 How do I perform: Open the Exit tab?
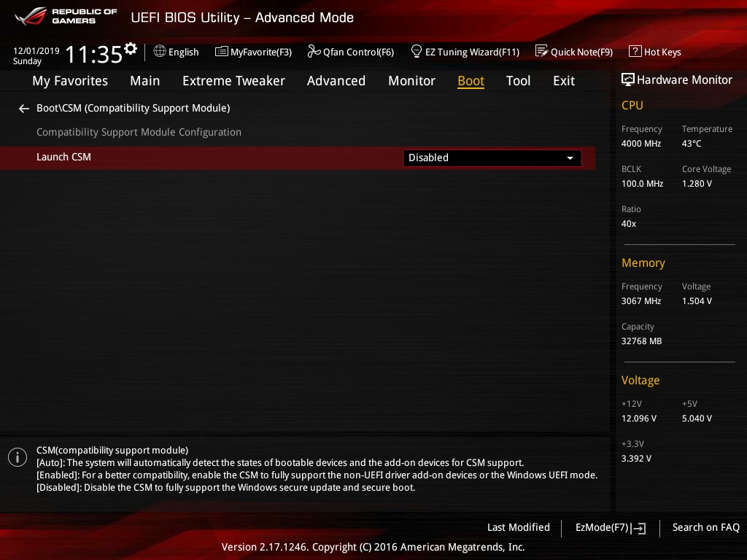coord(564,81)
